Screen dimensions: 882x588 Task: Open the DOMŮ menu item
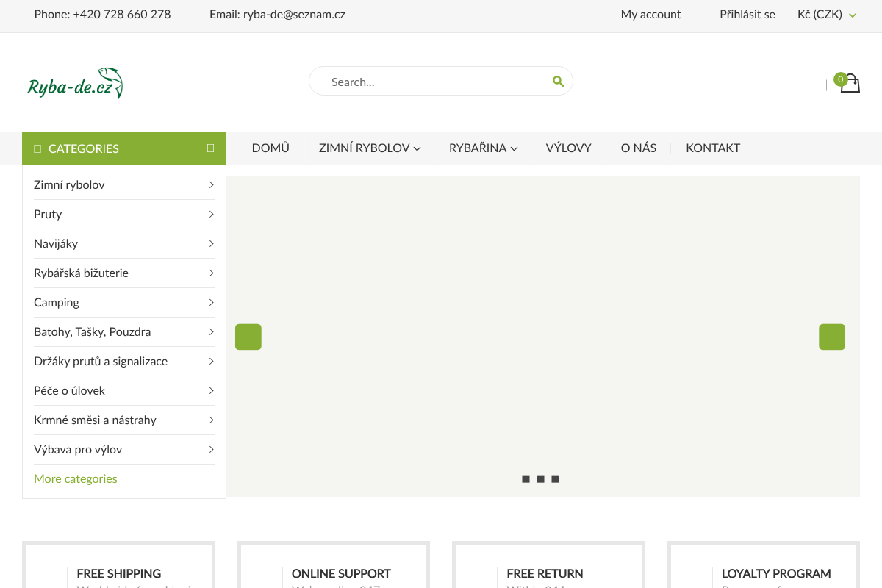click(270, 148)
